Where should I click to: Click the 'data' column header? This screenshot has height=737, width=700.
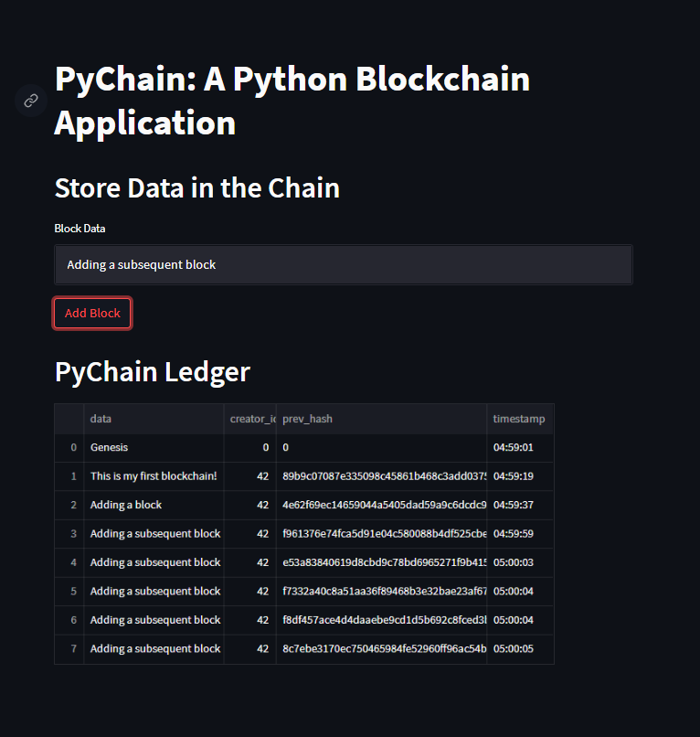(x=101, y=419)
